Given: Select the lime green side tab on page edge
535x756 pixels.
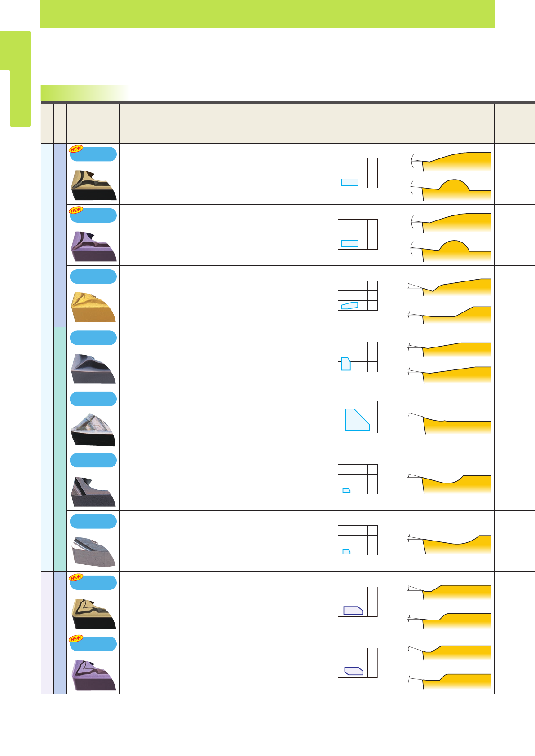Looking at the screenshot, I should coord(15,79).
